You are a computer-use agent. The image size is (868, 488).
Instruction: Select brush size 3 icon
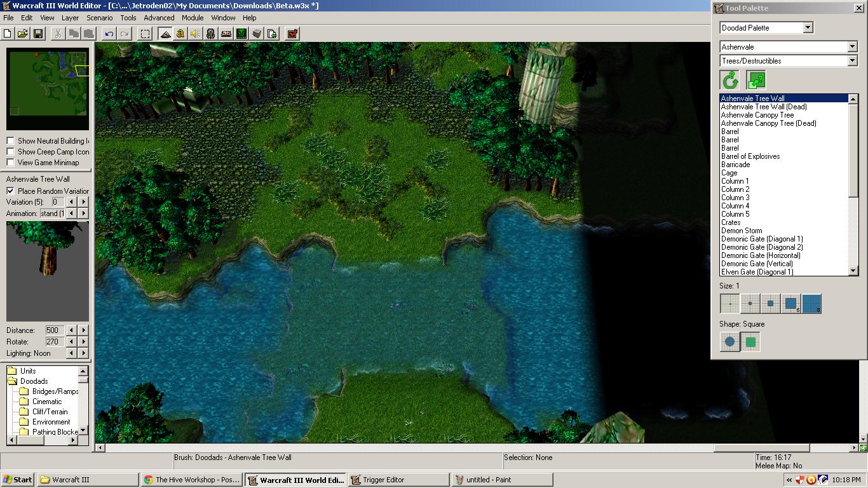[x=771, y=304]
